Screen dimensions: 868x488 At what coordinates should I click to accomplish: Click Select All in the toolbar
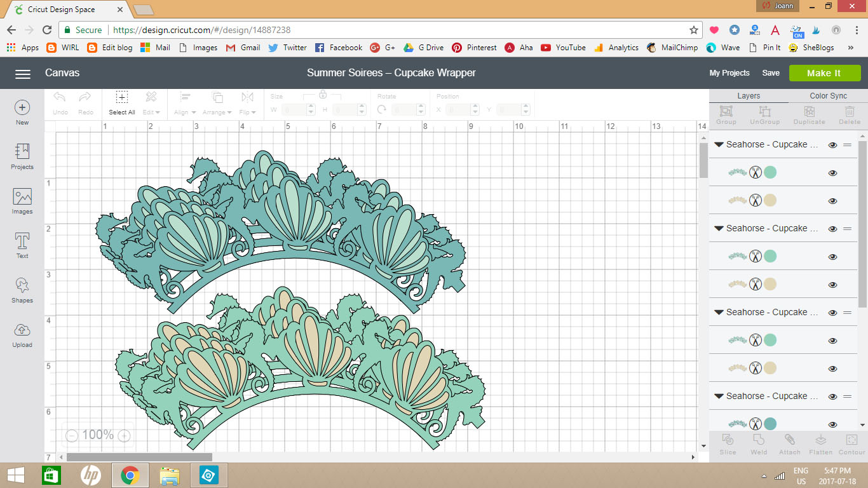[122, 102]
